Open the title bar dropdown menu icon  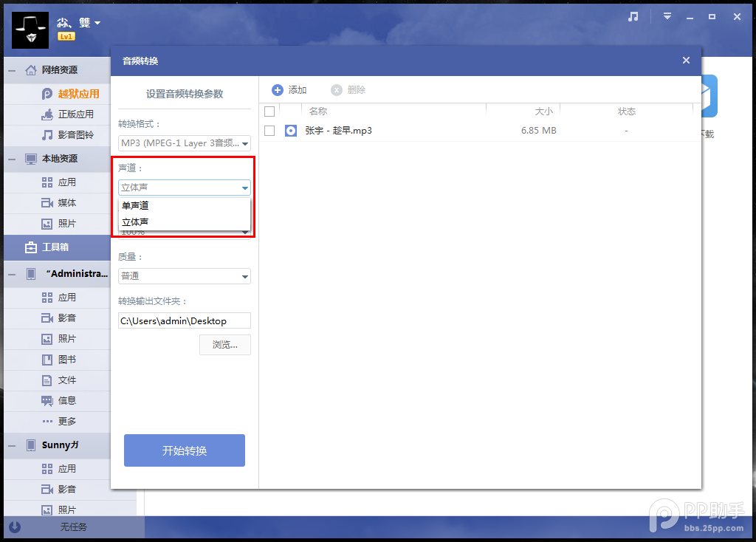667,16
